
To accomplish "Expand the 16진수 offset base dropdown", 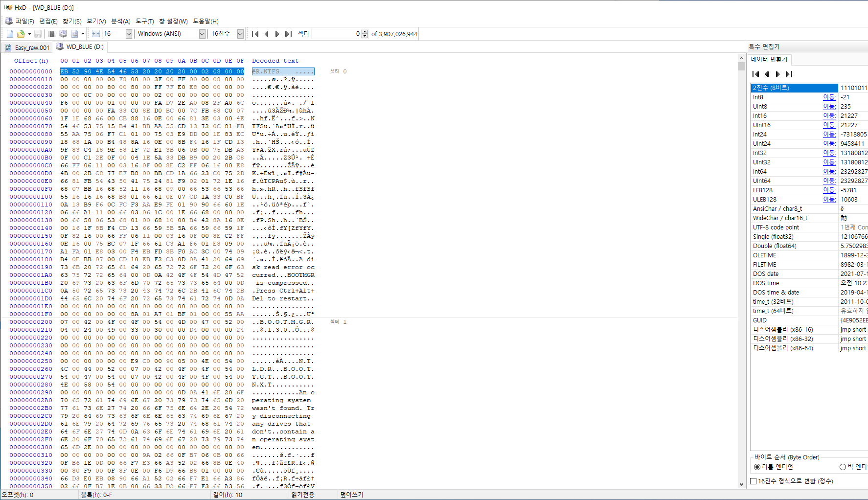I will coord(240,34).
